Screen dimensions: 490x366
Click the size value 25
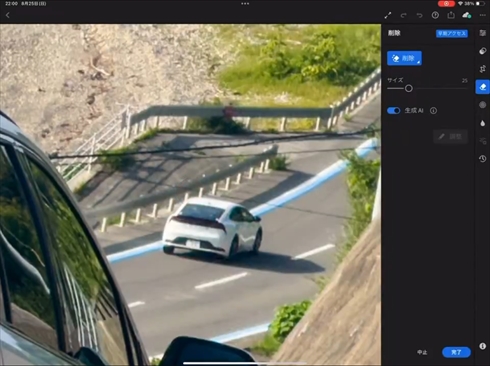click(x=464, y=80)
